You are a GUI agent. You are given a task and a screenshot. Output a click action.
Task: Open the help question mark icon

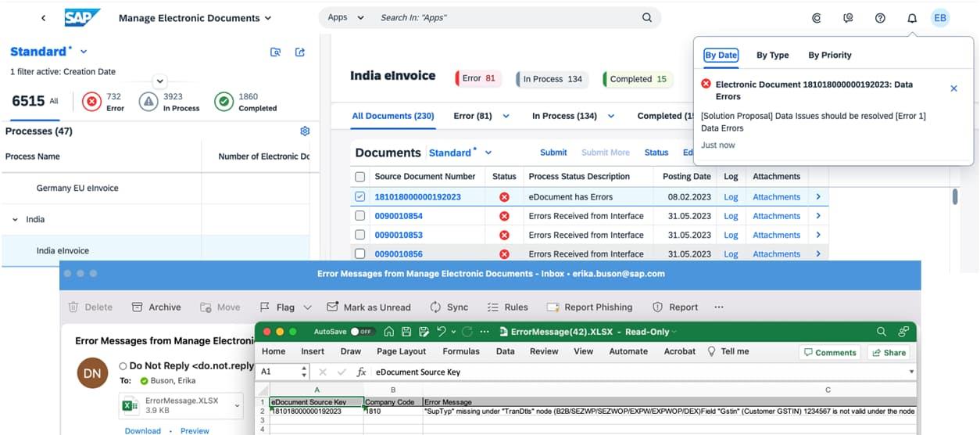tap(880, 18)
